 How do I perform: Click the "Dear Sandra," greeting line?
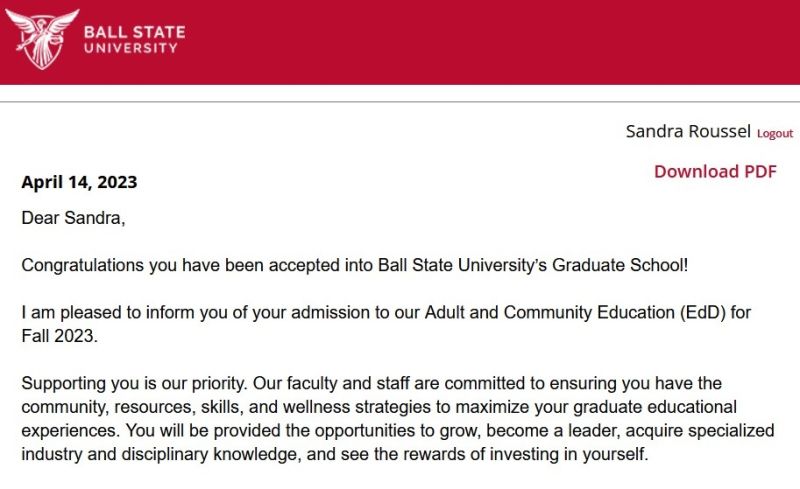74,218
